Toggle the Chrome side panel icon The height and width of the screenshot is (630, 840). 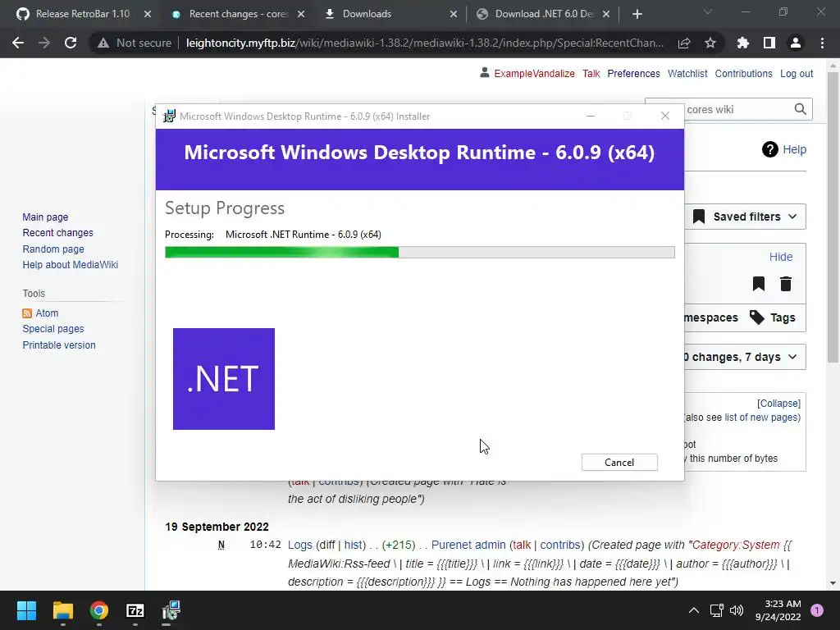coord(769,43)
